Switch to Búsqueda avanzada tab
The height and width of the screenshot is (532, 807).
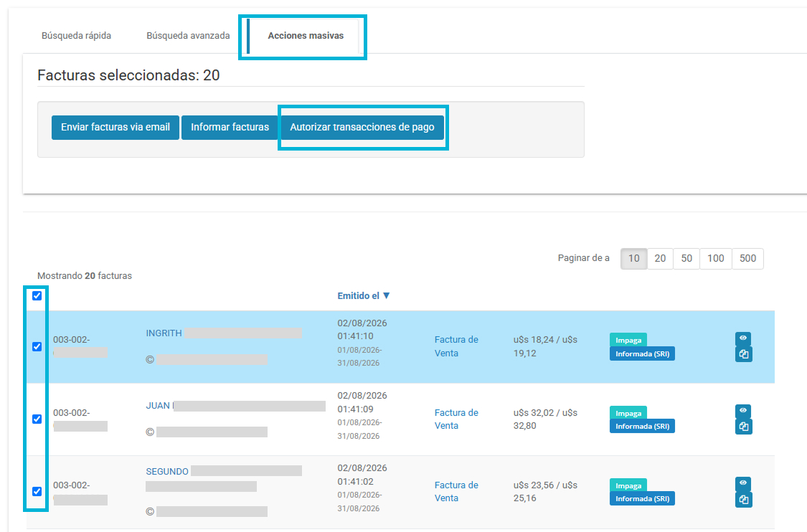[x=188, y=36]
